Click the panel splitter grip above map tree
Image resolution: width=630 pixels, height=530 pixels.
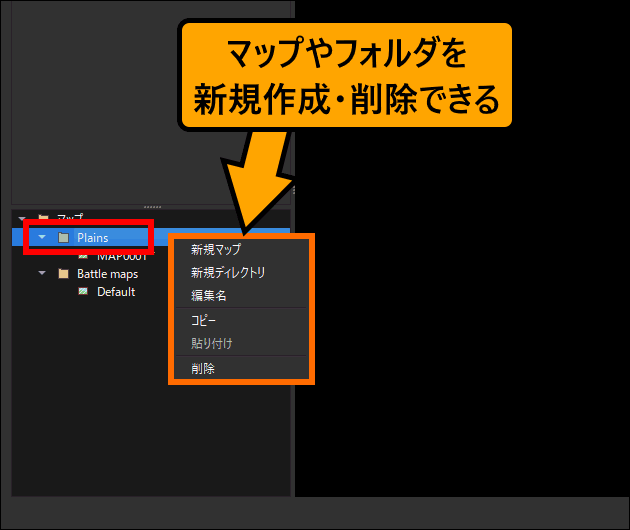click(x=152, y=205)
